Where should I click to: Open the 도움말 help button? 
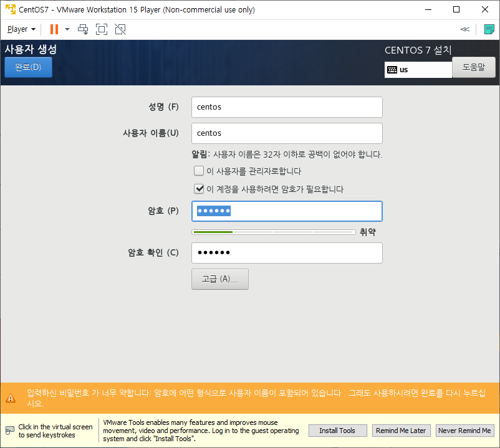coord(474,67)
